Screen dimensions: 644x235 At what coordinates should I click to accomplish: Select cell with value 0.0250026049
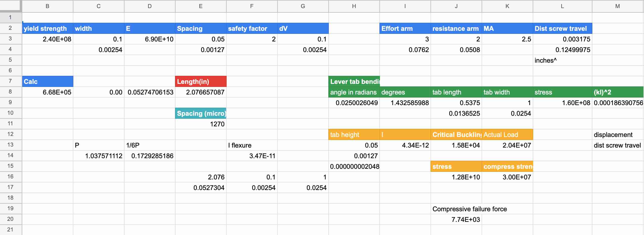(x=354, y=103)
